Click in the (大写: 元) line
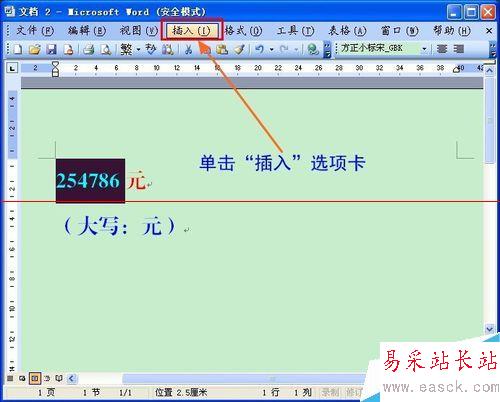 (119, 226)
